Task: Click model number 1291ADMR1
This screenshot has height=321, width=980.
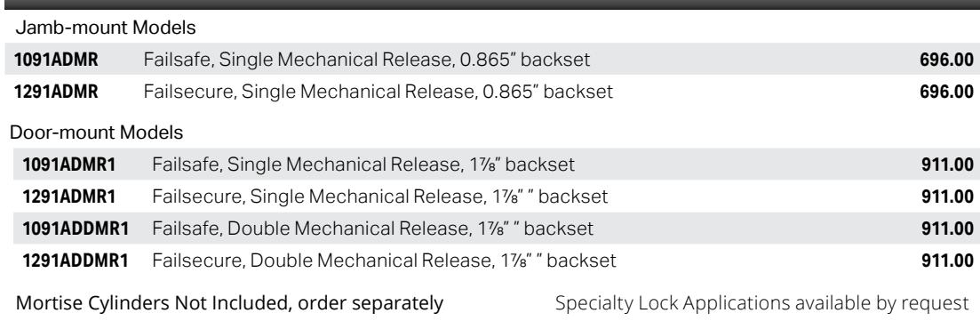Action: click(x=68, y=197)
